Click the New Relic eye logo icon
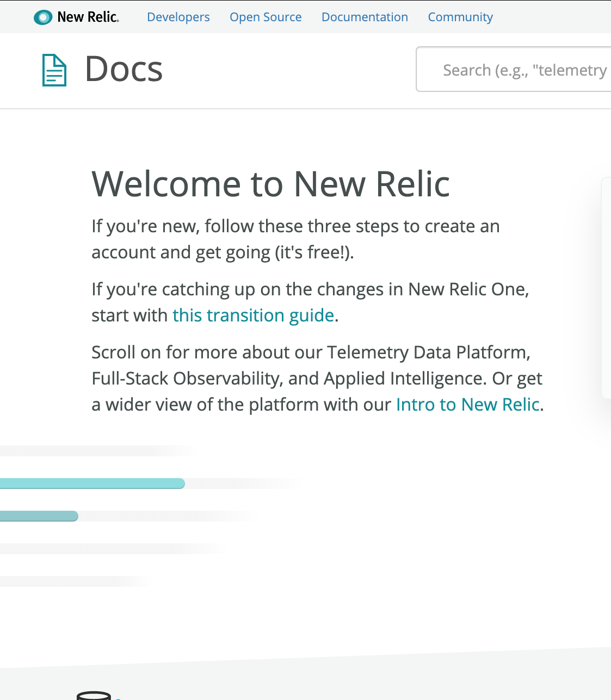 (43, 17)
